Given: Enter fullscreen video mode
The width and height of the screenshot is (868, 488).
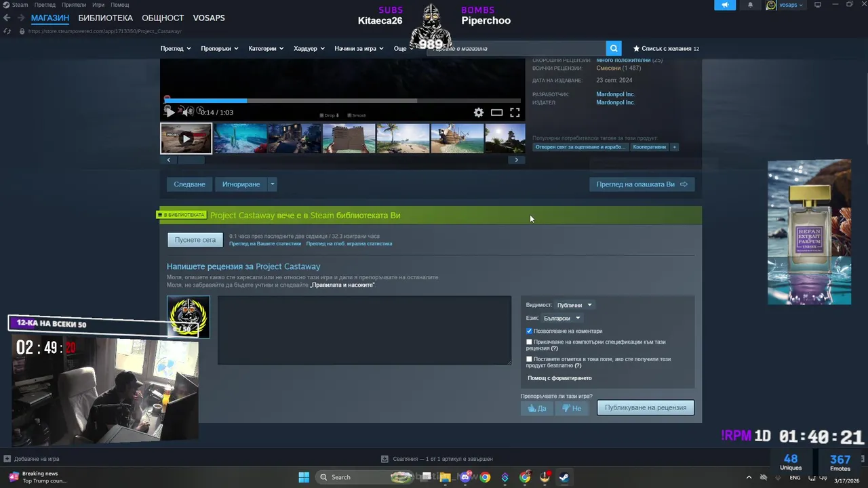Looking at the screenshot, I should point(515,113).
